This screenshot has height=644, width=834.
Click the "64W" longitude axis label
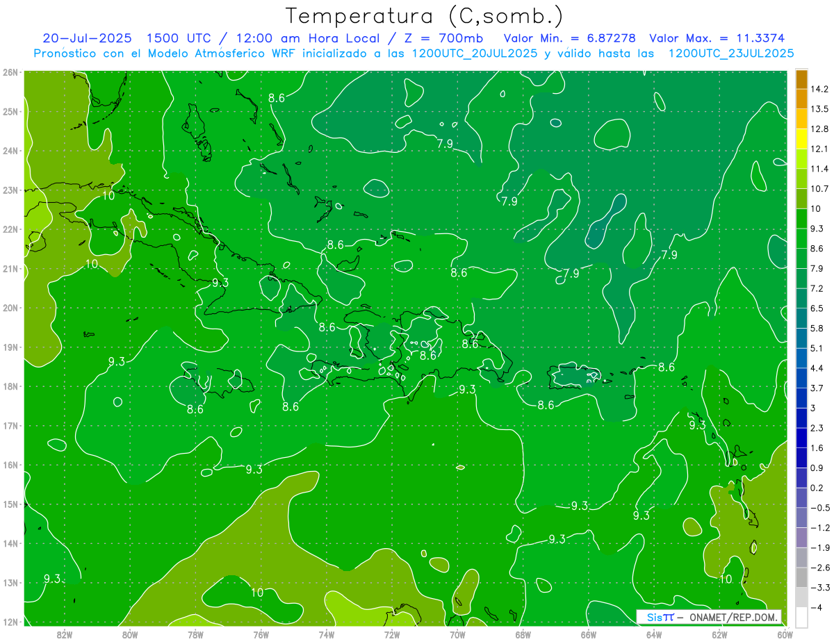(x=654, y=634)
